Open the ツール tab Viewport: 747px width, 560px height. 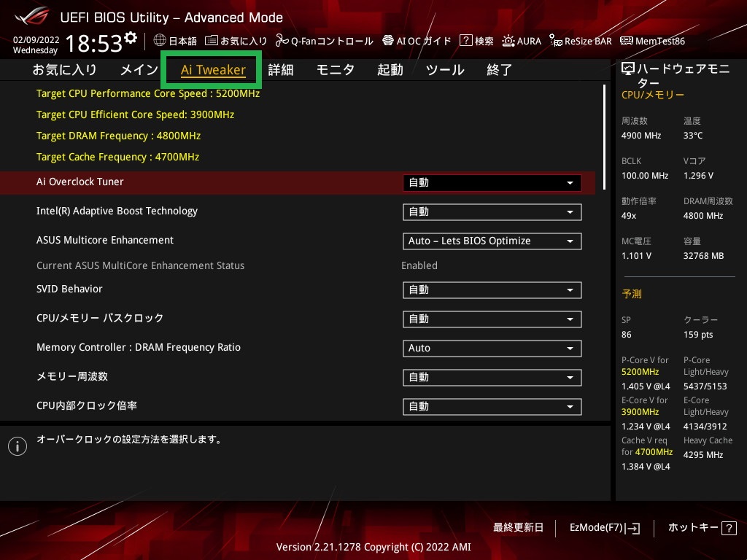pos(445,70)
